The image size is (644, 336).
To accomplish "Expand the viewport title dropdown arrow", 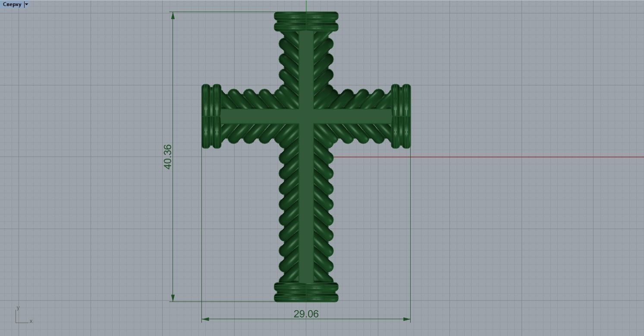I will pos(27,4).
